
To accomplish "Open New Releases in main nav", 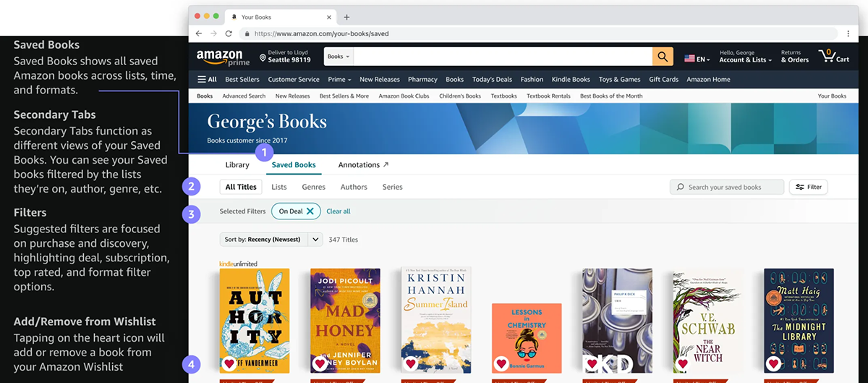I will [x=380, y=80].
